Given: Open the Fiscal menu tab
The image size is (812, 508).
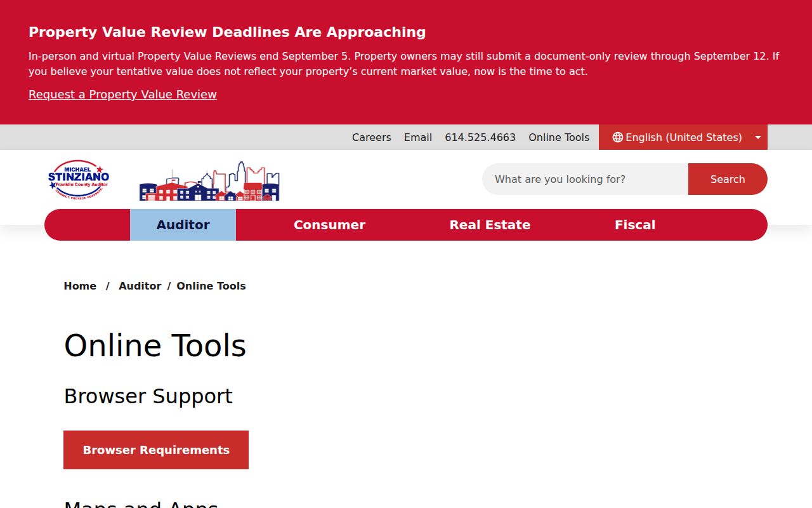Looking at the screenshot, I should pyautogui.click(x=635, y=225).
